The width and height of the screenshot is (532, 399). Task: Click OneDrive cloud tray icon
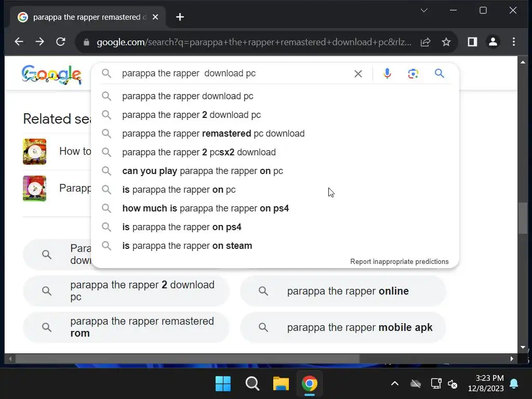(x=416, y=384)
